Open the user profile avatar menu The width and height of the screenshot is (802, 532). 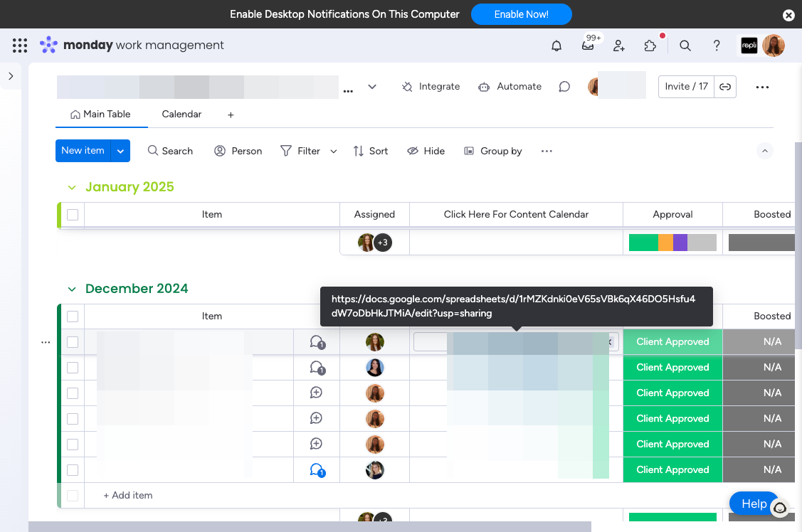pos(774,46)
